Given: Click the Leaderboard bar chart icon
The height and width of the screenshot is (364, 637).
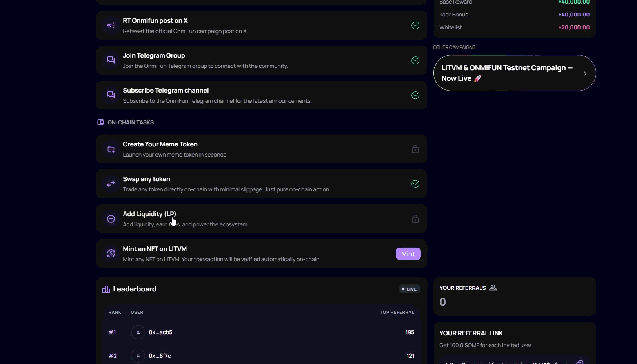Looking at the screenshot, I should click(x=106, y=289).
